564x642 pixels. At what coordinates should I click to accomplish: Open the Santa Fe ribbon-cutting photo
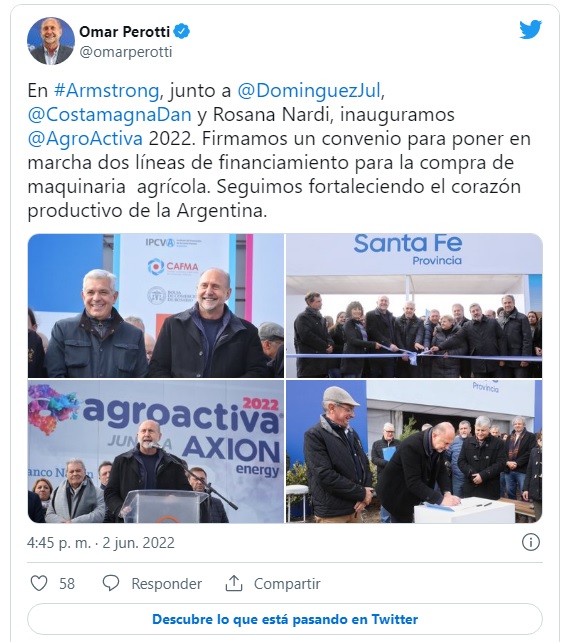point(414,305)
